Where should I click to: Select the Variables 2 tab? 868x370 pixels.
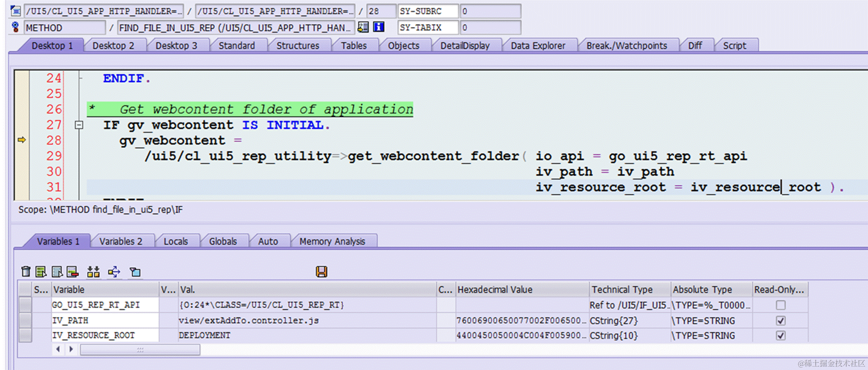121,241
